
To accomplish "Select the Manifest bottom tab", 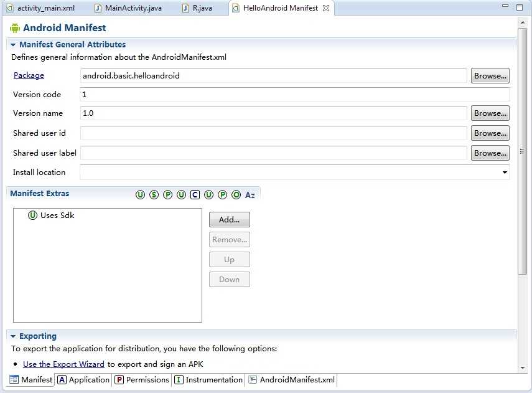I will click(31, 379).
